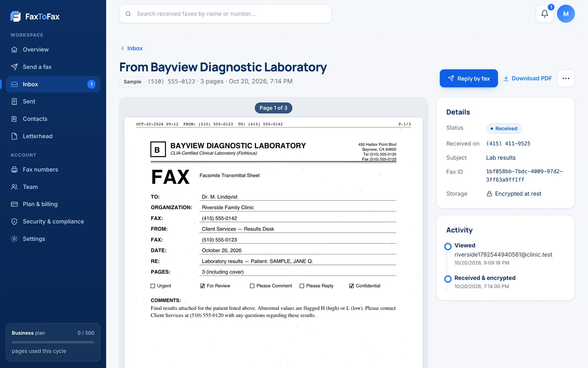Click the Letterhead page icon
This screenshot has height=368, width=588.
coord(14,136)
